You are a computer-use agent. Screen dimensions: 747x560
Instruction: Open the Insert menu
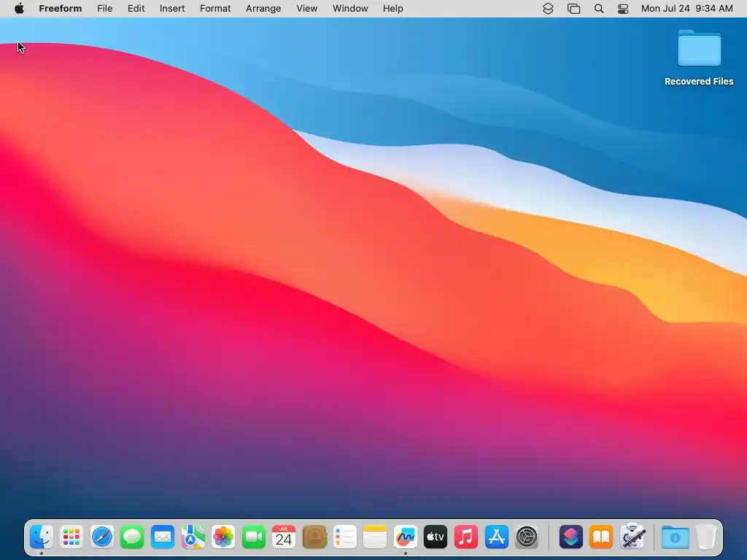[172, 9]
